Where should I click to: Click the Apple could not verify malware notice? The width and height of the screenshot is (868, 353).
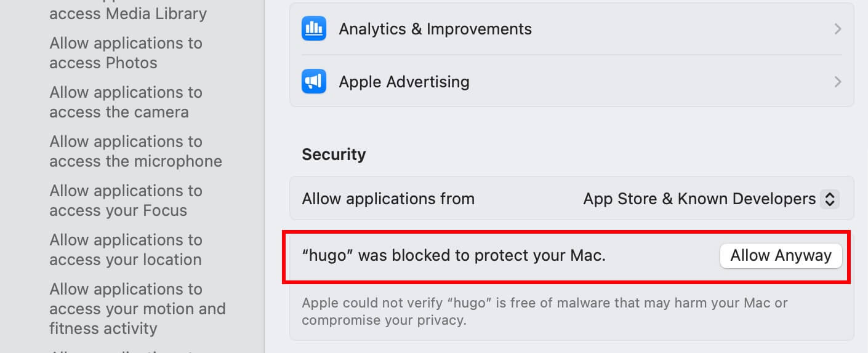click(x=544, y=311)
